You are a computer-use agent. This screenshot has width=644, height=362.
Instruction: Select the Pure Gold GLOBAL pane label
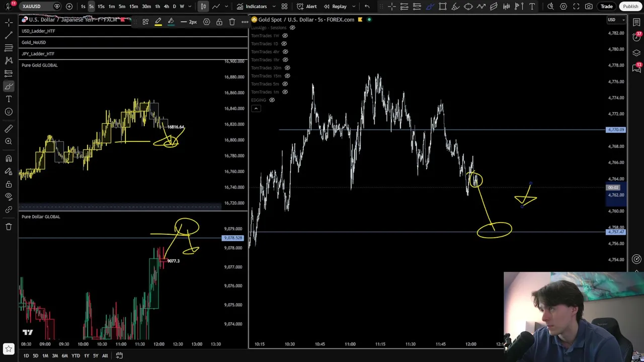(x=39, y=65)
